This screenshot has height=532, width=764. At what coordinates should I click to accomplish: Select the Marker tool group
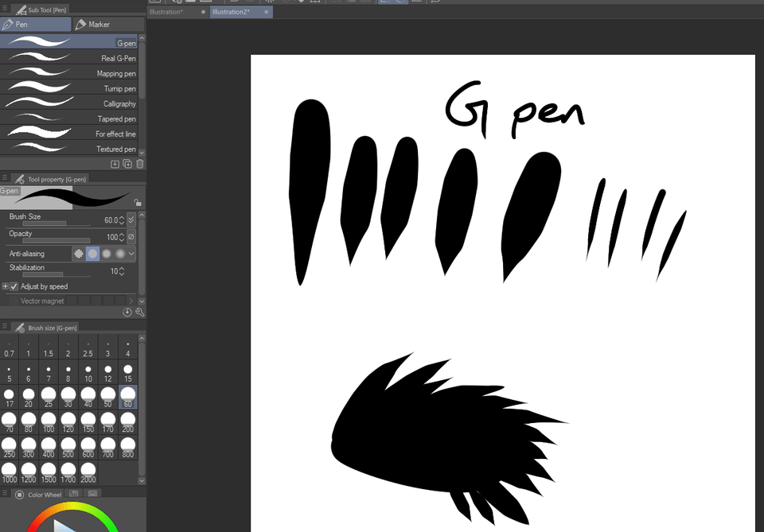tap(99, 25)
